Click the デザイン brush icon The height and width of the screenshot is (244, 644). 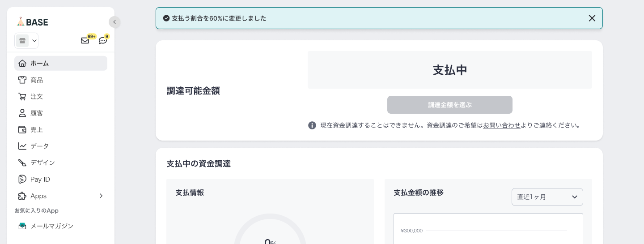click(22, 163)
